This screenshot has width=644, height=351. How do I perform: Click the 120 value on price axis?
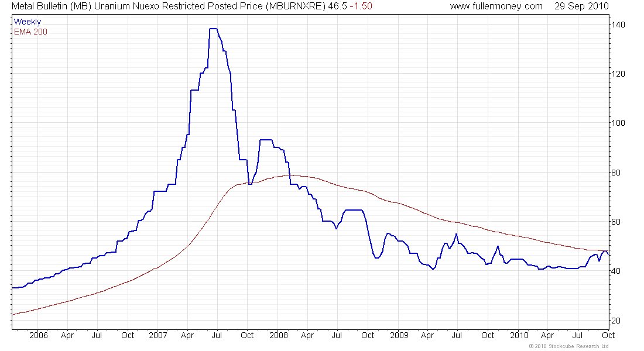click(x=618, y=74)
